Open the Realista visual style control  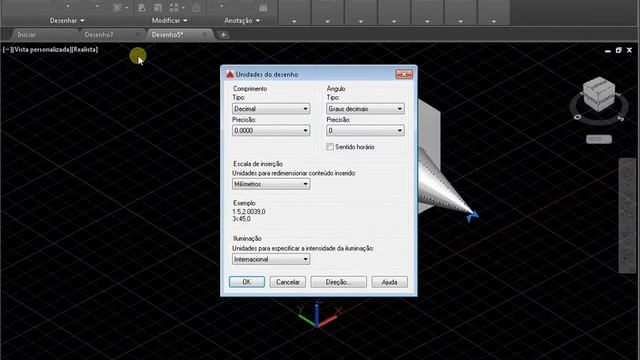click(84, 49)
